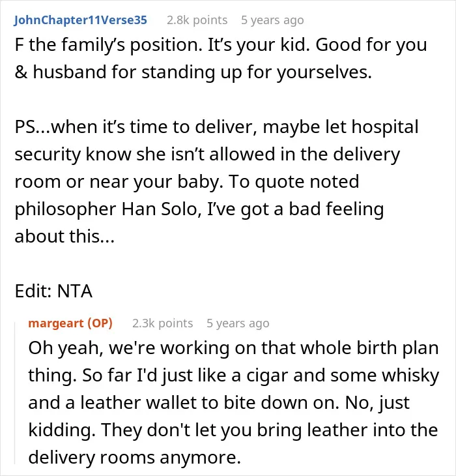
Task: Open margeart (OP) user profile link
Action: tap(70, 323)
